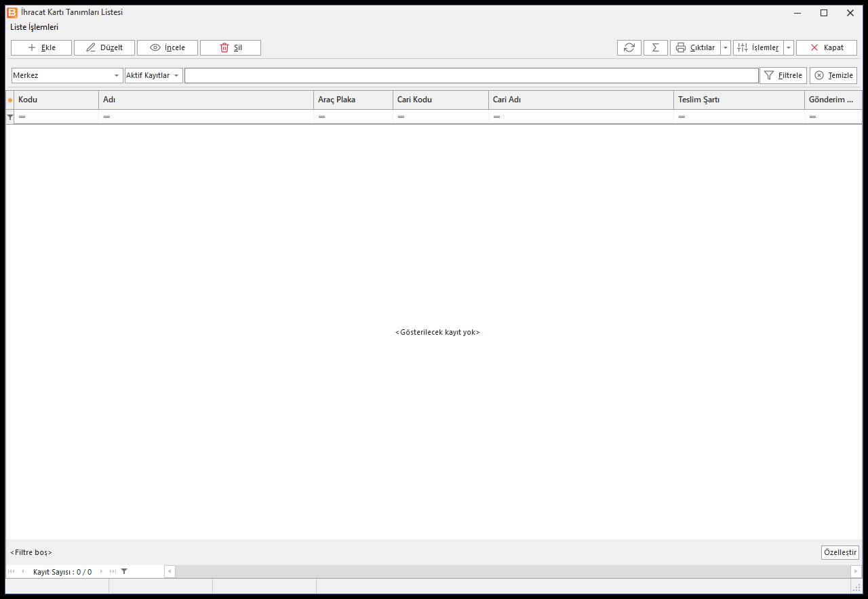Image resolution: width=868 pixels, height=599 pixels.
Task: Click the horizontal scrollbar left arrow
Action: pyautogui.click(x=170, y=571)
